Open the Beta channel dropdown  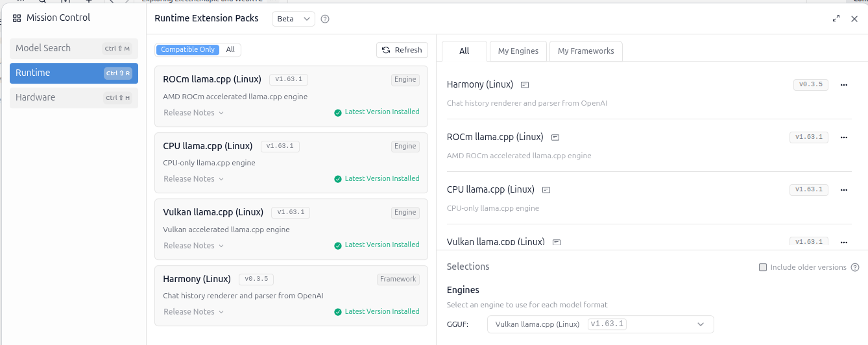click(x=293, y=19)
